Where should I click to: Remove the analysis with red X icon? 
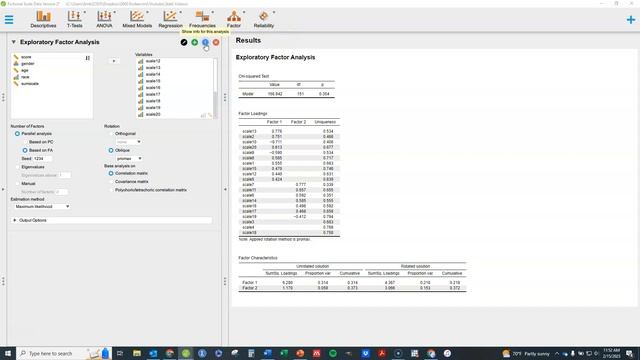click(x=216, y=42)
